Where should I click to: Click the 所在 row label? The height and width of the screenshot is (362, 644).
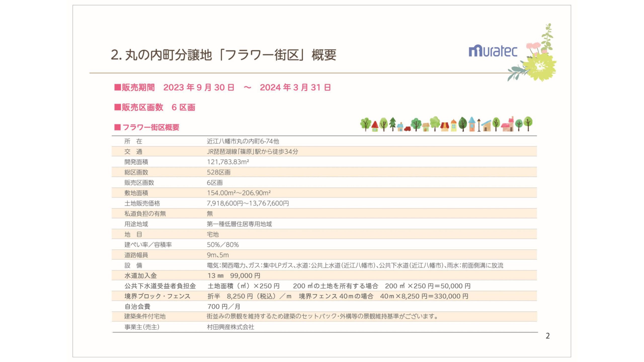point(133,141)
